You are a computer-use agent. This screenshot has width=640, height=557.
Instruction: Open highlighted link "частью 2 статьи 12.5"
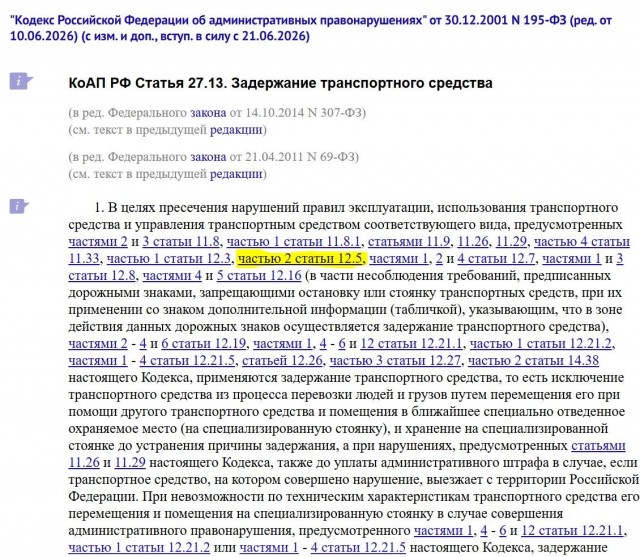click(300, 259)
